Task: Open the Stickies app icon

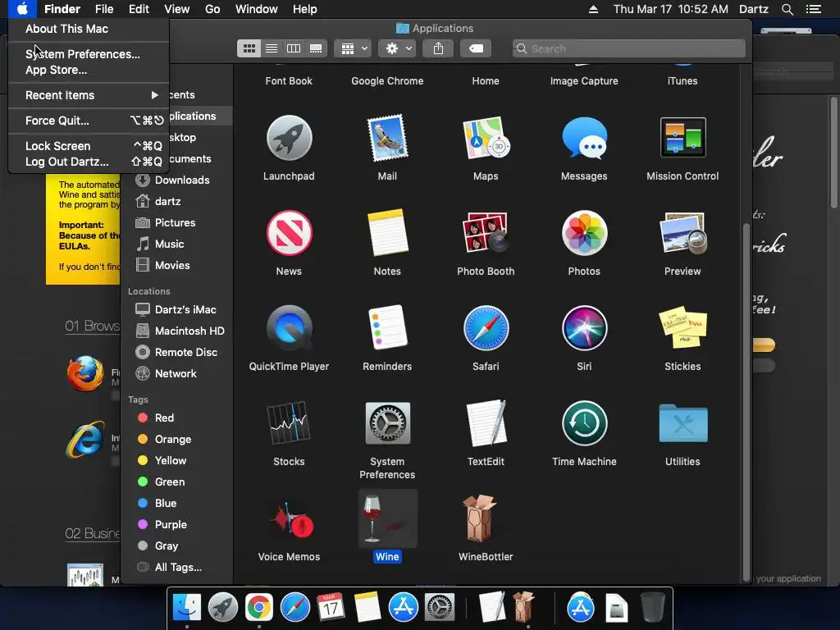Action: pyautogui.click(x=682, y=328)
